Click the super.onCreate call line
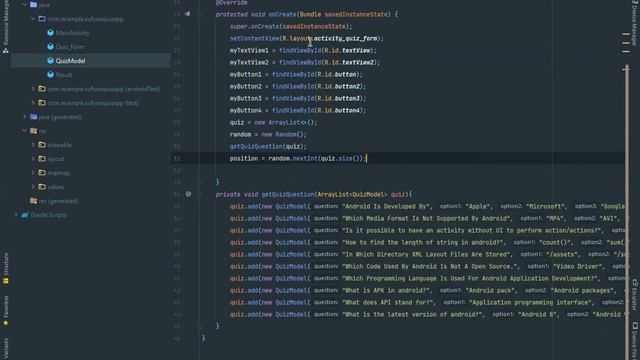This screenshot has height=360, width=640. (x=291, y=26)
